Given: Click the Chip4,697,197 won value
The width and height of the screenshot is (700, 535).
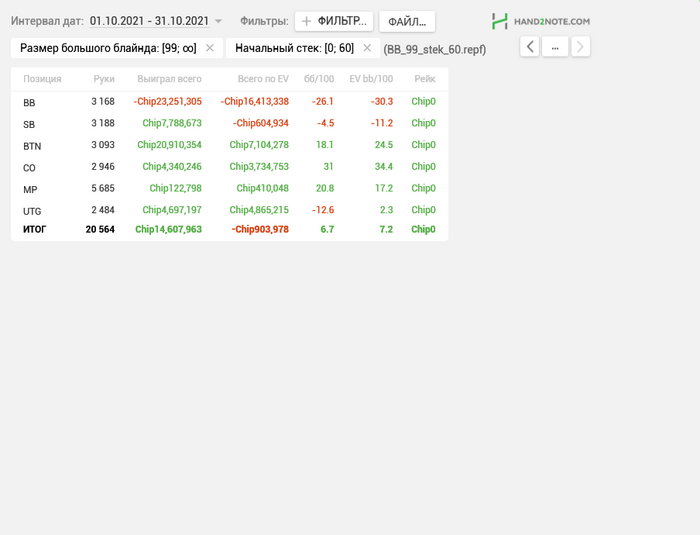Looking at the screenshot, I should coord(172,210).
